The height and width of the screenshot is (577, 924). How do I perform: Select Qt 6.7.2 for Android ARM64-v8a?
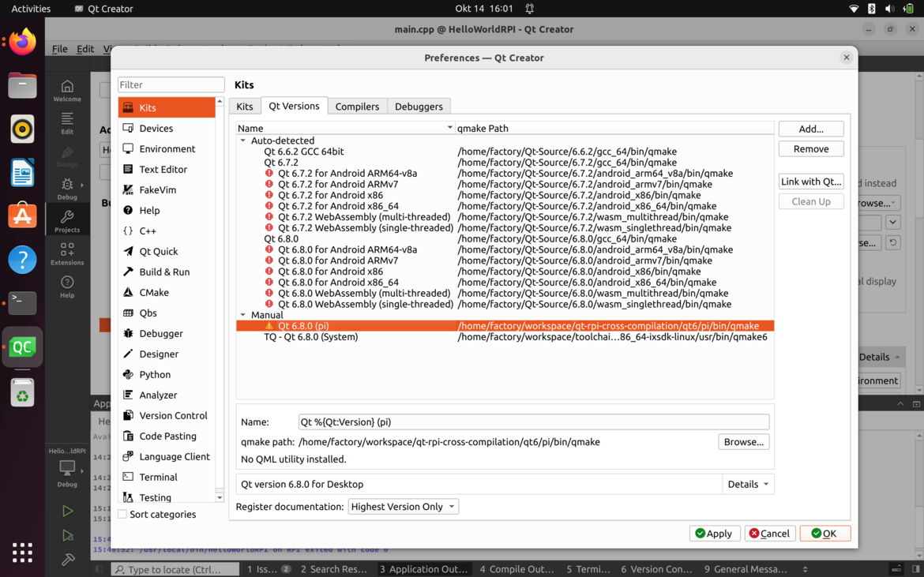click(x=505, y=173)
